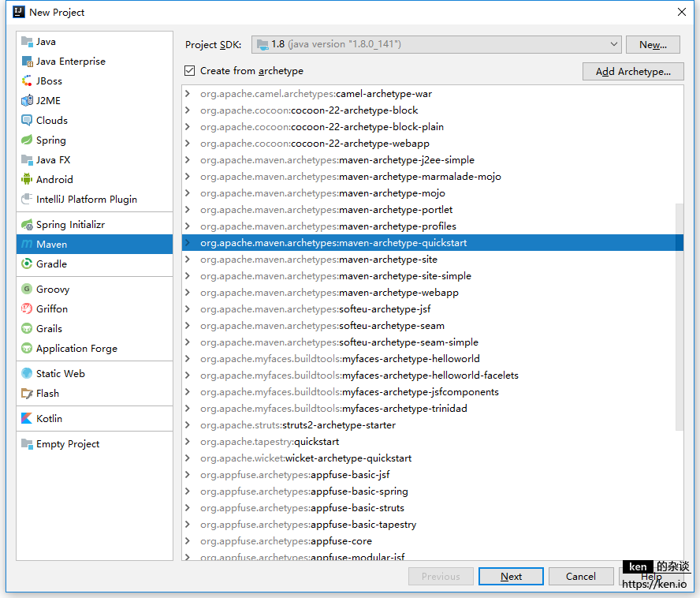700x598 pixels.
Task: Select appfuse-core archetype row
Action: (432, 540)
